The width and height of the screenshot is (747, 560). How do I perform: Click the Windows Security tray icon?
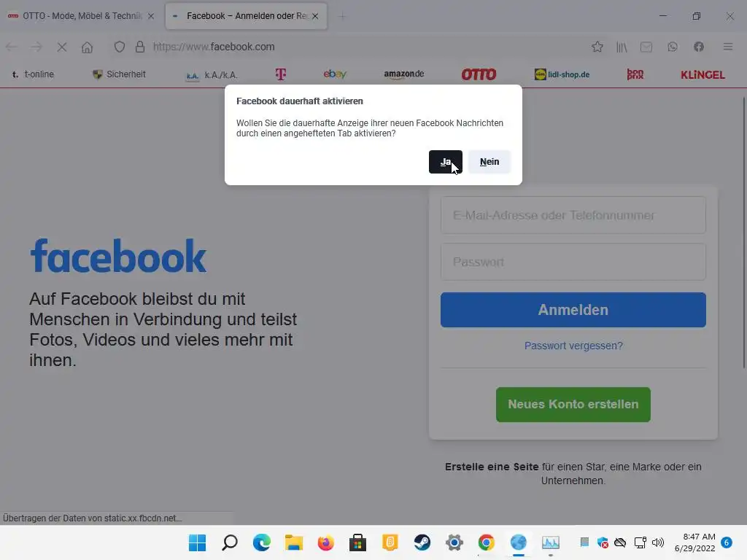click(x=603, y=542)
